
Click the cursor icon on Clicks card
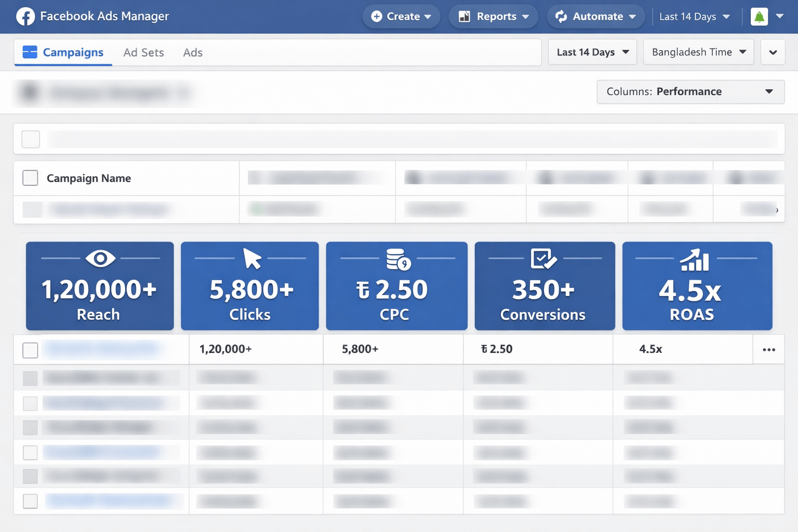coord(252,259)
